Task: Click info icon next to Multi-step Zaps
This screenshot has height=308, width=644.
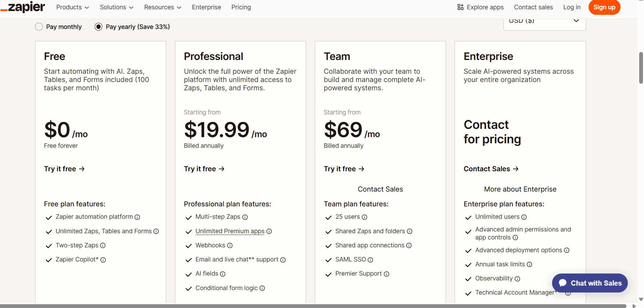Action: click(245, 217)
